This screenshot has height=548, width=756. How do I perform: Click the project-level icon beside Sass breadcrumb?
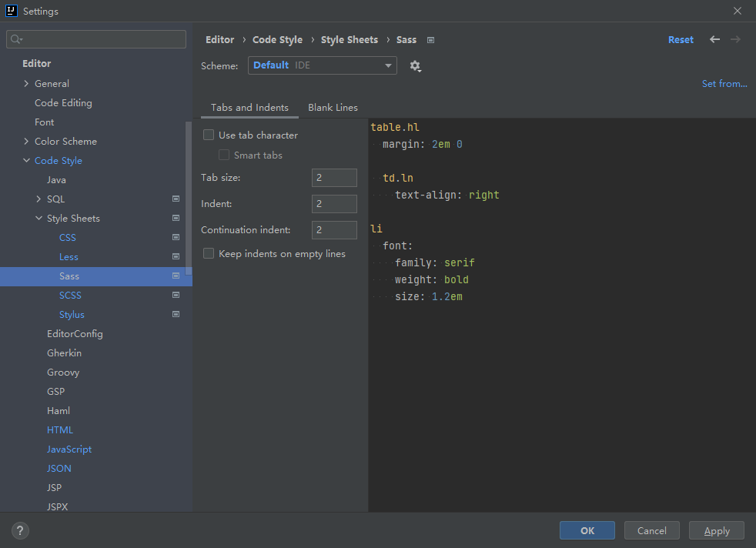coord(430,40)
